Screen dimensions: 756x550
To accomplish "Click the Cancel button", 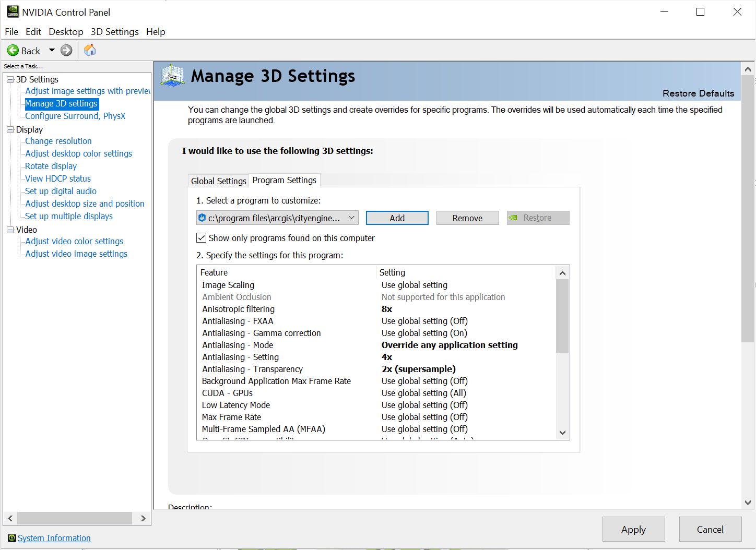I will tap(711, 530).
